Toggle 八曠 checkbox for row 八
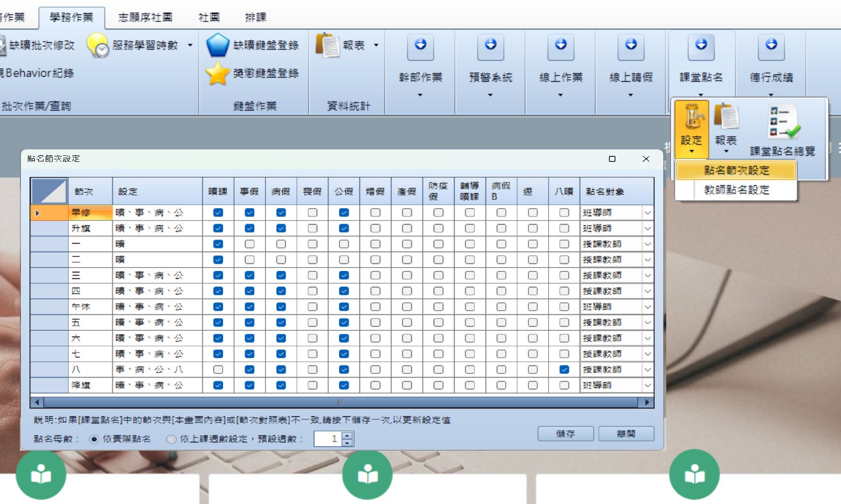Screen dimensions: 841x504 coord(564,370)
